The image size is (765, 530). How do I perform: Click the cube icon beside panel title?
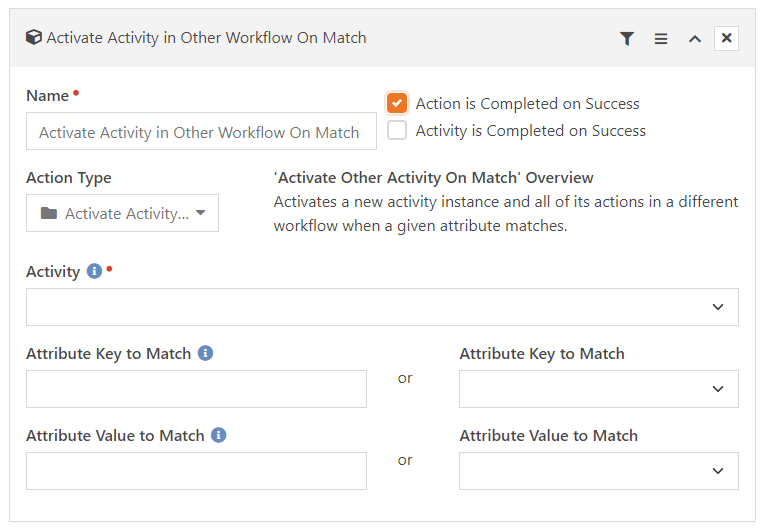[x=34, y=37]
